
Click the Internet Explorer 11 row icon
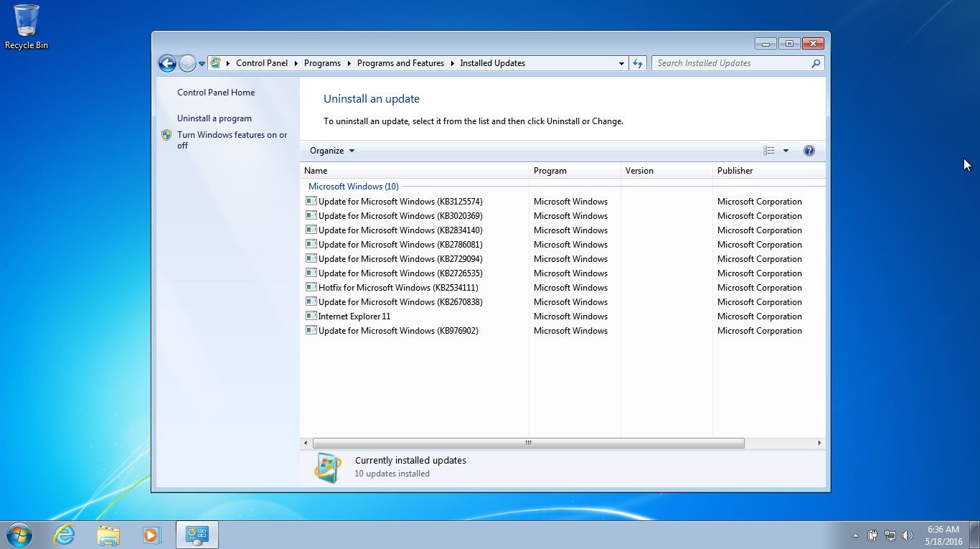[311, 316]
